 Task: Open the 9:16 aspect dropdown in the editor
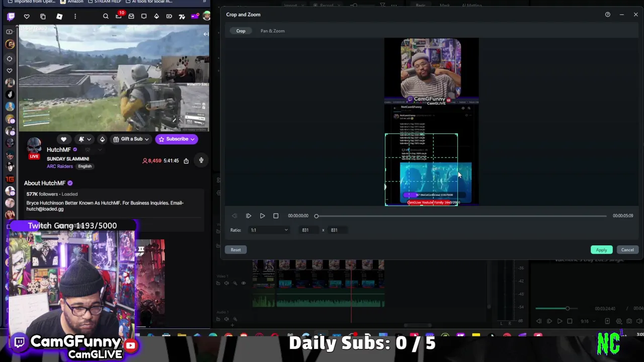tap(587, 321)
